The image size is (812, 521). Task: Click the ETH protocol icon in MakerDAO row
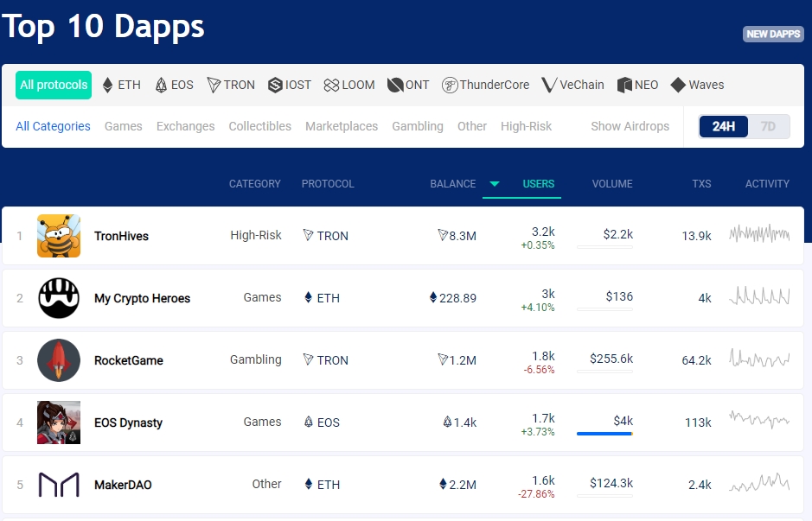point(308,484)
